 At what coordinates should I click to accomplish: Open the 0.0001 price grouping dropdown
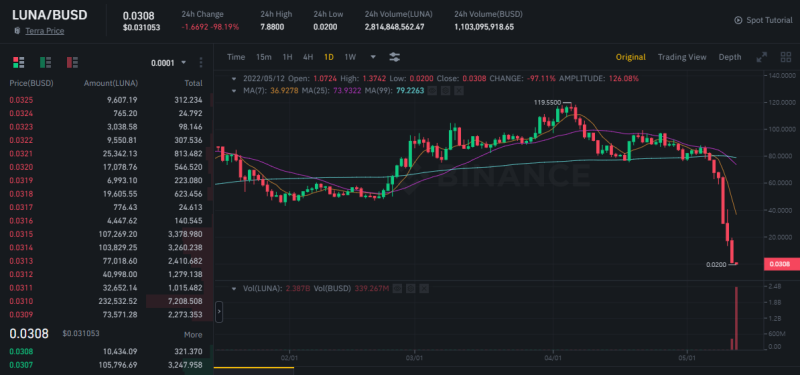click(x=169, y=63)
